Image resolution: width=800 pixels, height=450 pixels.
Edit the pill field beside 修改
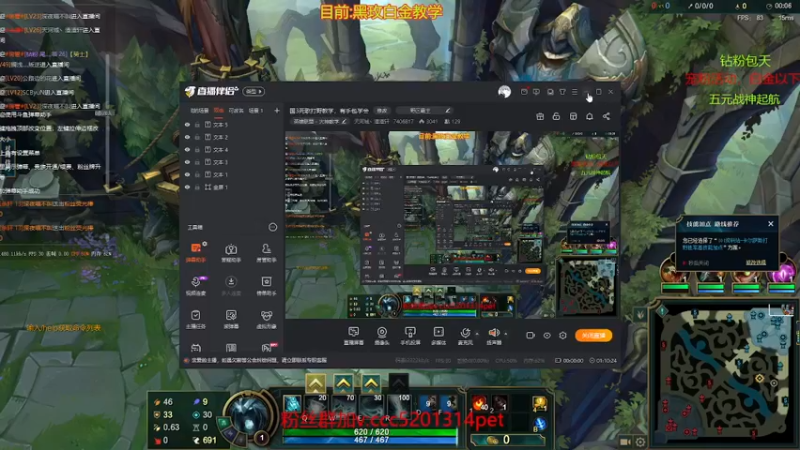(423, 110)
